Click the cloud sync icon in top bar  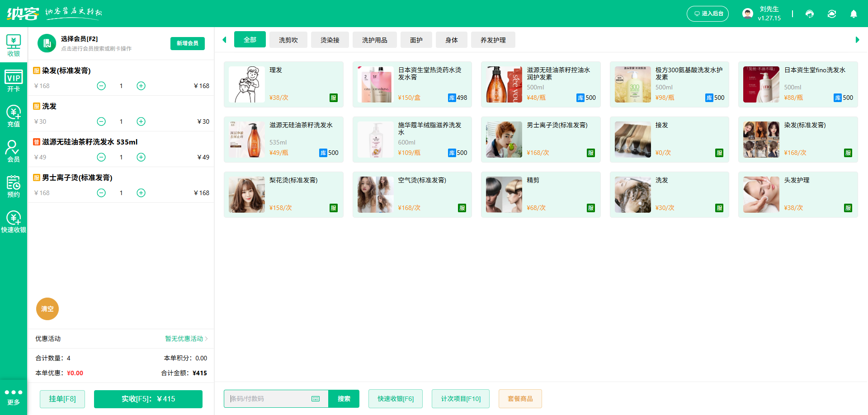coord(832,14)
